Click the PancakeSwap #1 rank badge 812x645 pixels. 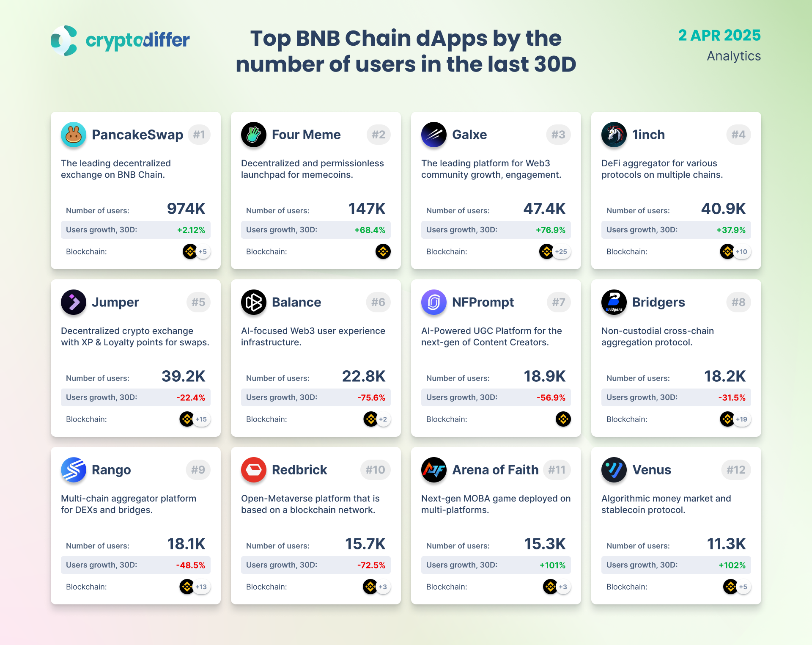199,135
